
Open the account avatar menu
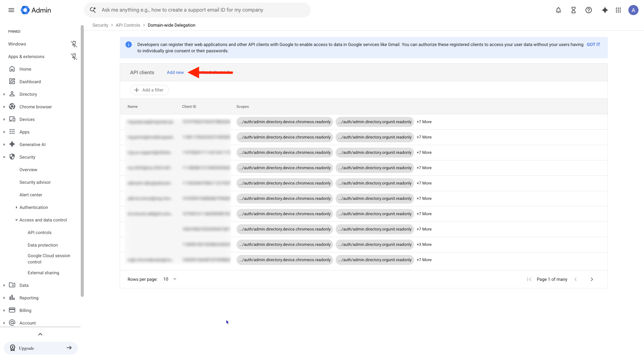pyautogui.click(x=633, y=10)
